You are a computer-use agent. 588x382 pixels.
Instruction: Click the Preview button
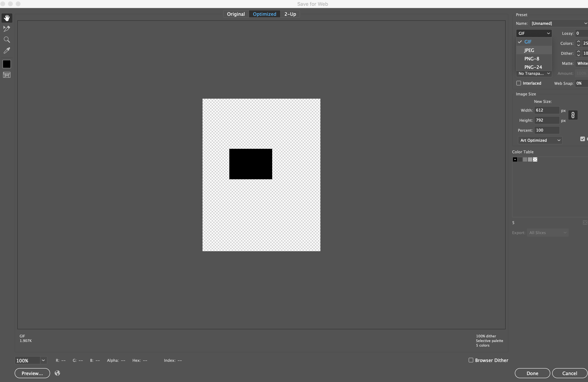tap(32, 373)
